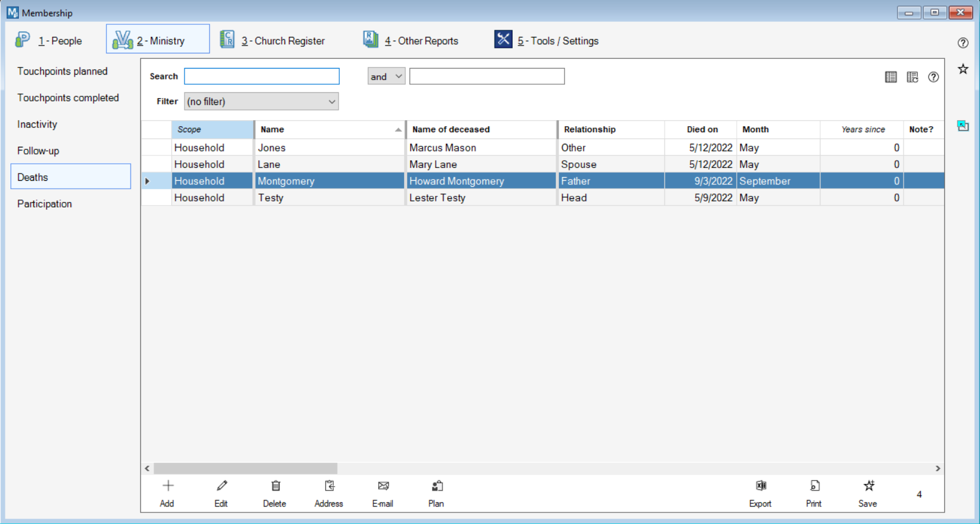Click into the first Search input field
This screenshot has height=524, width=980.
click(262, 76)
